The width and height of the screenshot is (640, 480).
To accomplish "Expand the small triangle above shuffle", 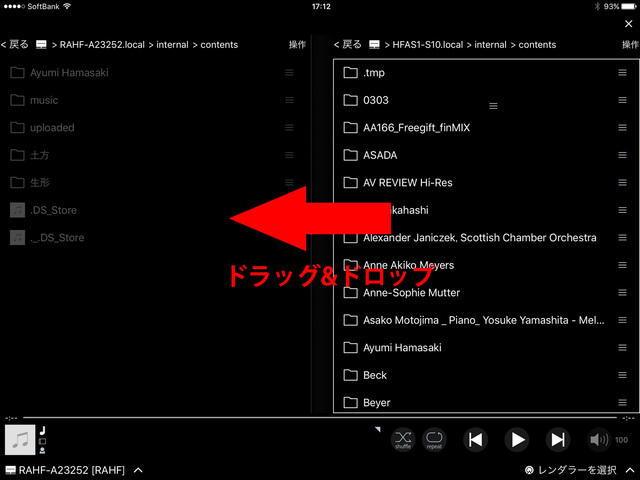I will 378,428.
